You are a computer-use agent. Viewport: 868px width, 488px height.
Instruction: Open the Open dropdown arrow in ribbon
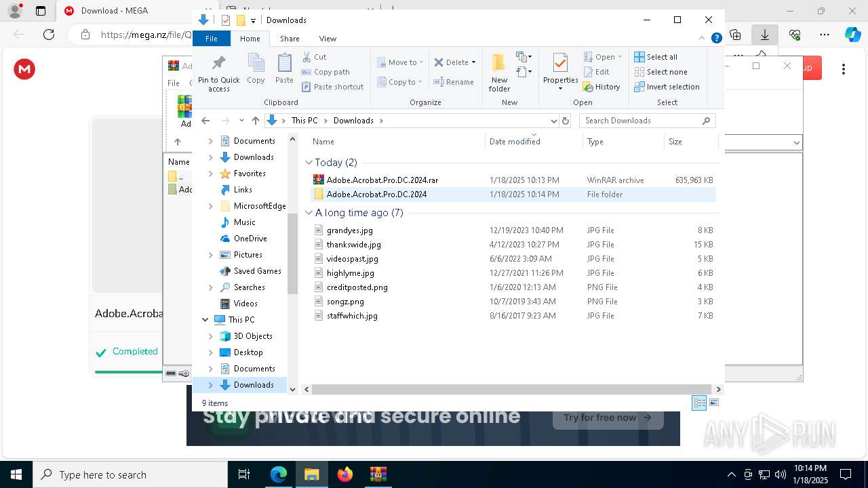620,57
